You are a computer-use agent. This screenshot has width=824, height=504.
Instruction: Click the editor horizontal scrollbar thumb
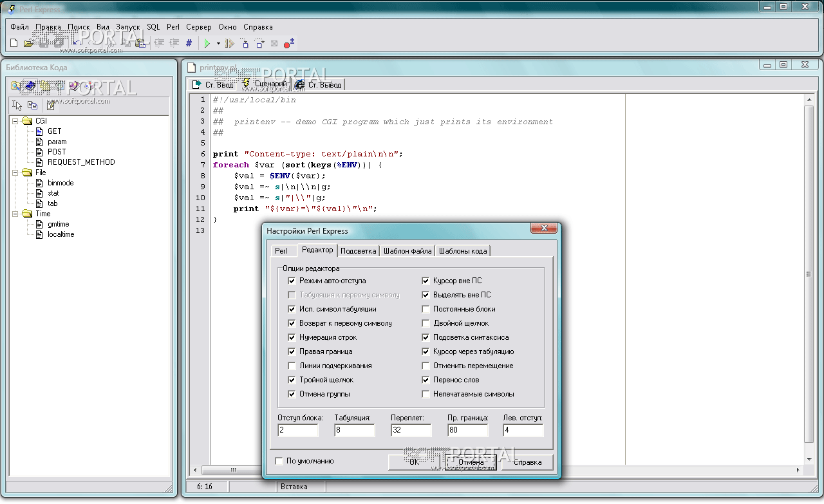click(x=233, y=470)
